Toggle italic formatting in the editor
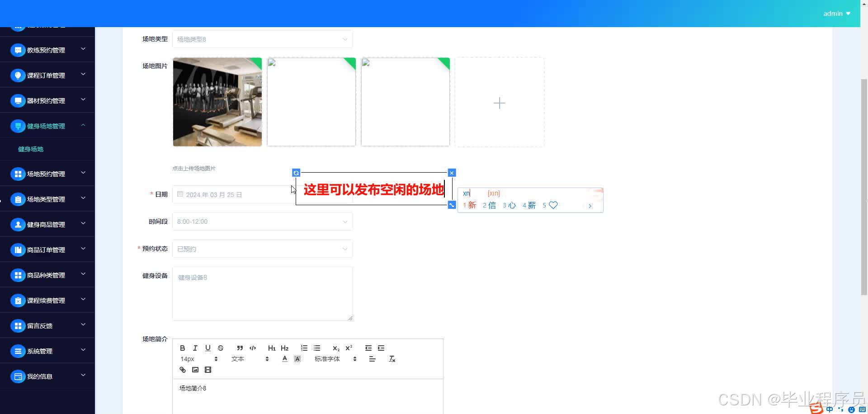Viewport: 868px width, 414px height. [195, 348]
